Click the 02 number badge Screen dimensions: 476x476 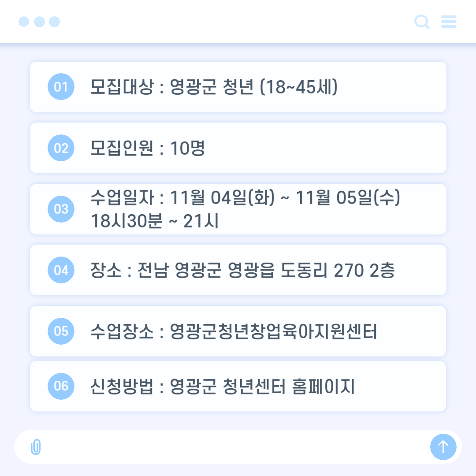coord(61,148)
